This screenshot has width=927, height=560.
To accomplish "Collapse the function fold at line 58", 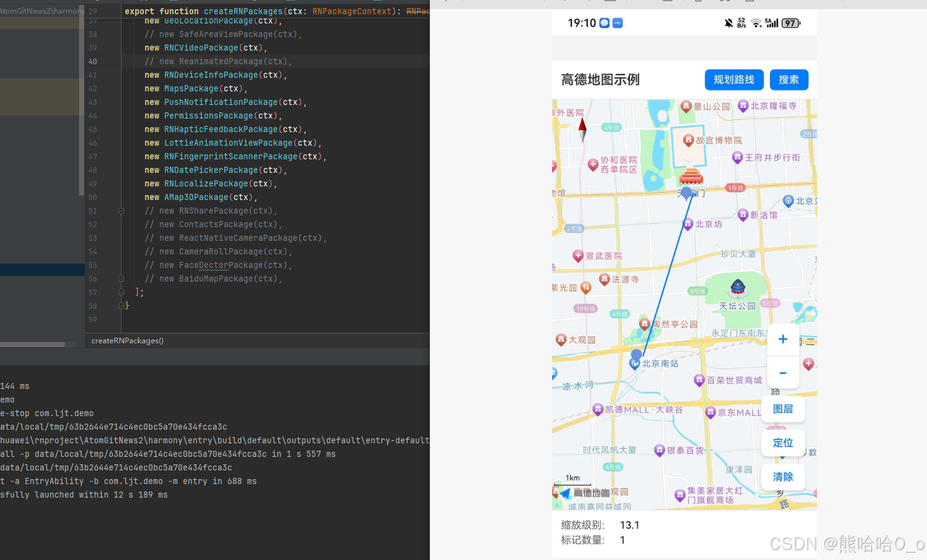I will 121,306.
